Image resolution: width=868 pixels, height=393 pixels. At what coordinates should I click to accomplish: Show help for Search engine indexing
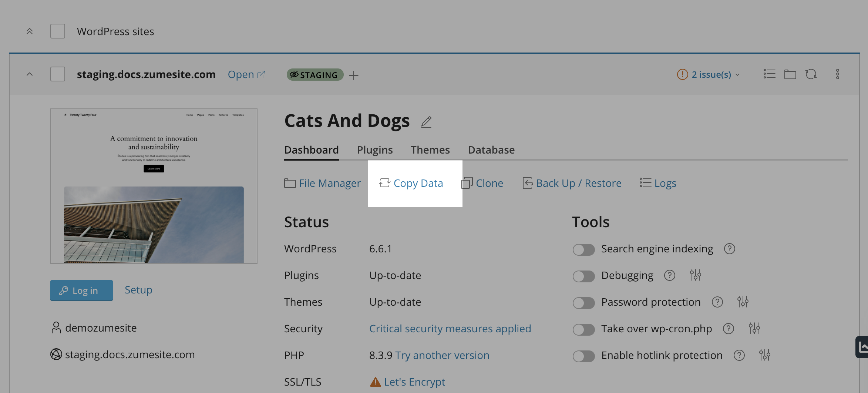click(729, 249)
